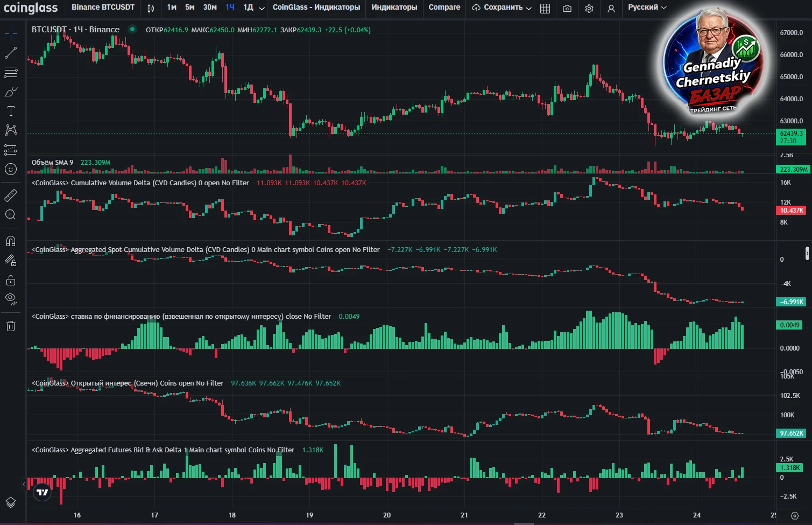Hide all drawings with the eye icon
The height and width of the screenshot is (525, 812).
[11, 299]
